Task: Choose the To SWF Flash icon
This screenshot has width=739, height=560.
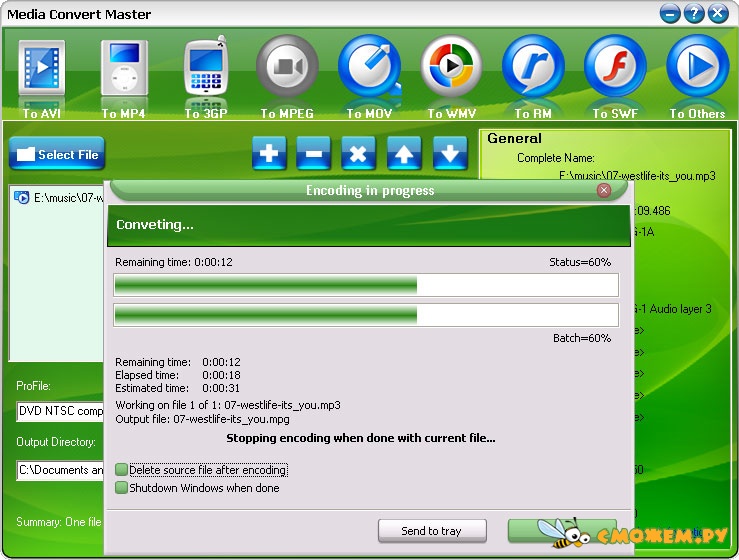Action: click(615, 66)
